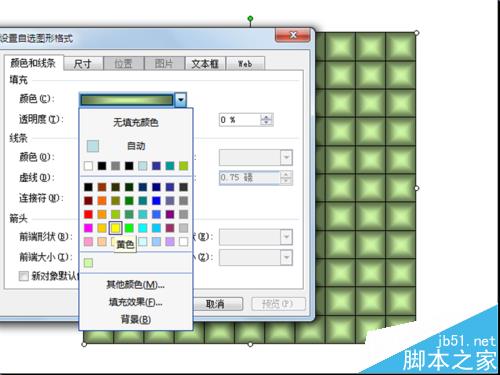Click the light blue swatch beside 自动

click(93, 146)
